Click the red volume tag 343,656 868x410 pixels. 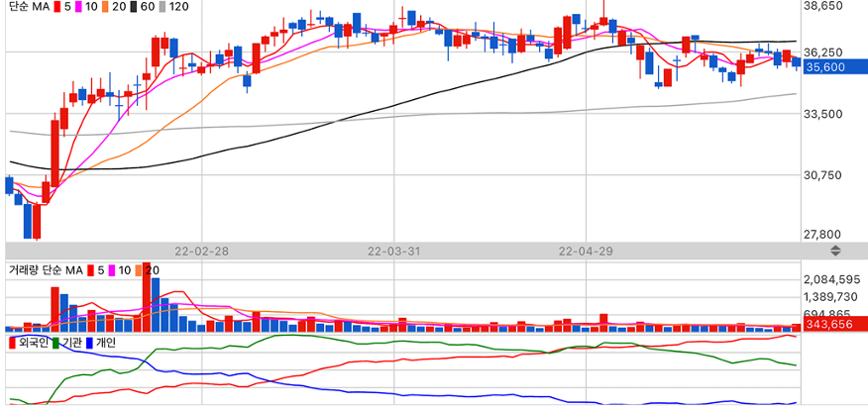[836, 324]
